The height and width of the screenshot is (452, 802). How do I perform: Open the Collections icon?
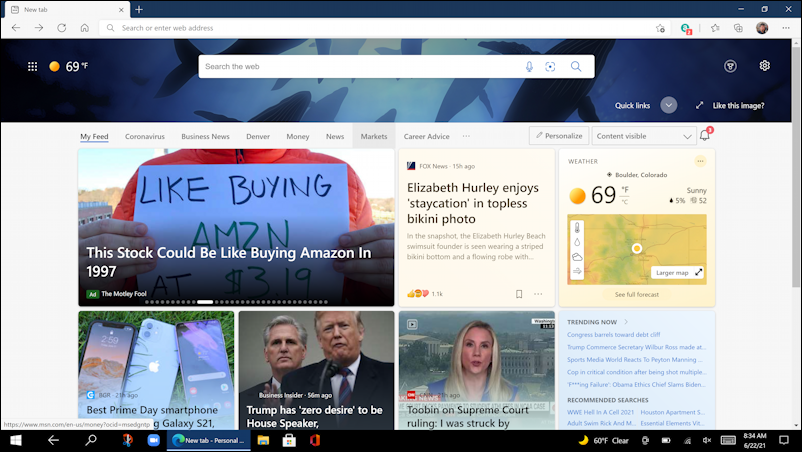pyautogui.click(x=738, y=28)
